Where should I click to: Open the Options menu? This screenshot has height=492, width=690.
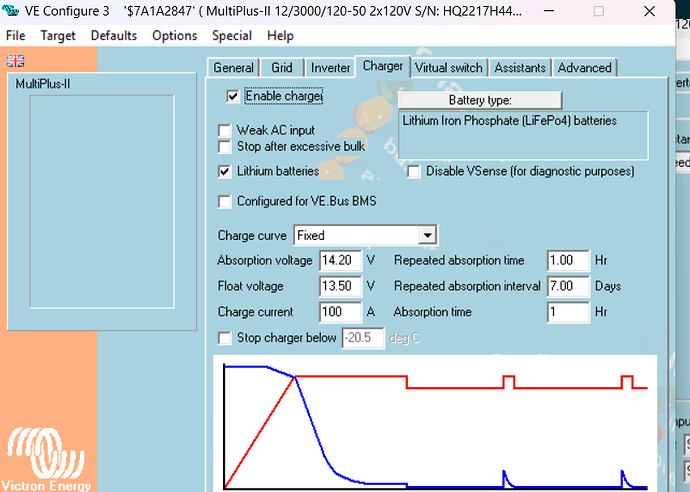[x=174, y=36]
